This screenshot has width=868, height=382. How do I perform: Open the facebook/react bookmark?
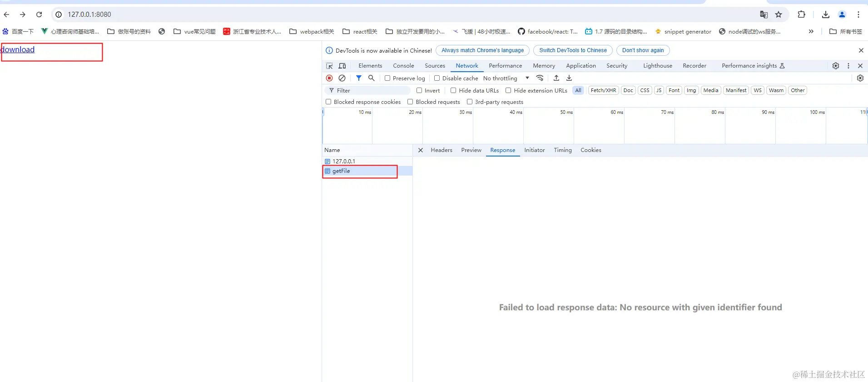pos(548,31)
